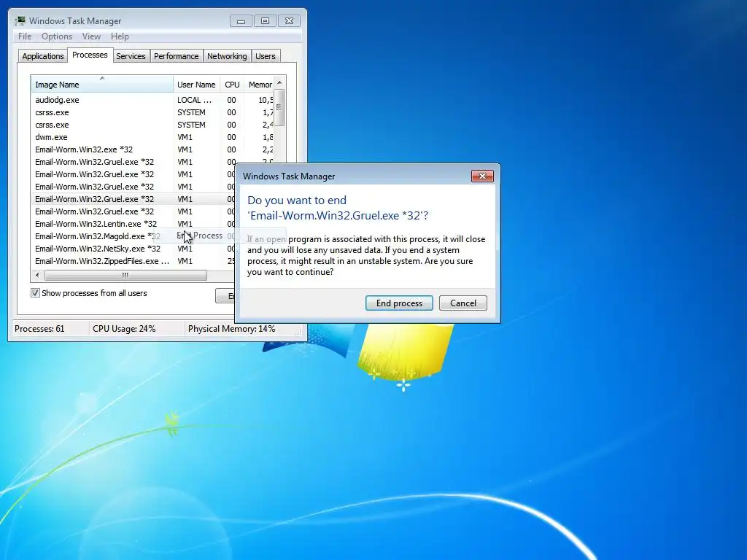
Task: Sort by CPU column header
Action: [232, 85]
